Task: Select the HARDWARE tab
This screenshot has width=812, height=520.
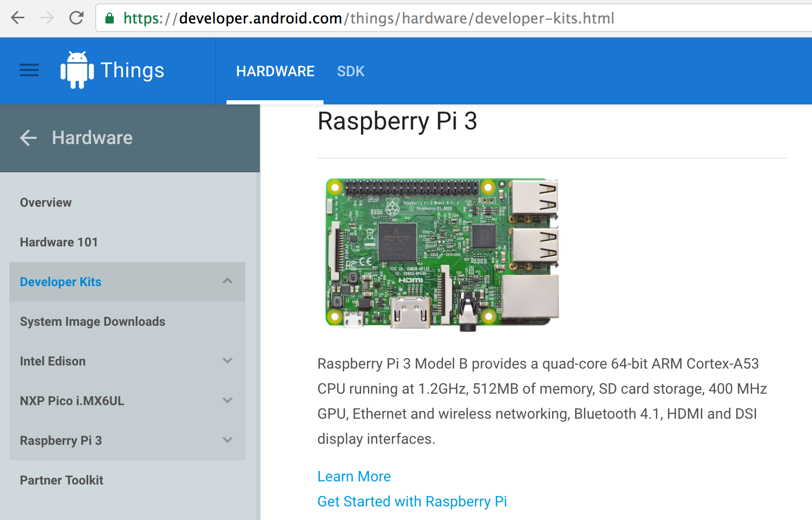Action: pyautogui.click(x=275, y=72)
